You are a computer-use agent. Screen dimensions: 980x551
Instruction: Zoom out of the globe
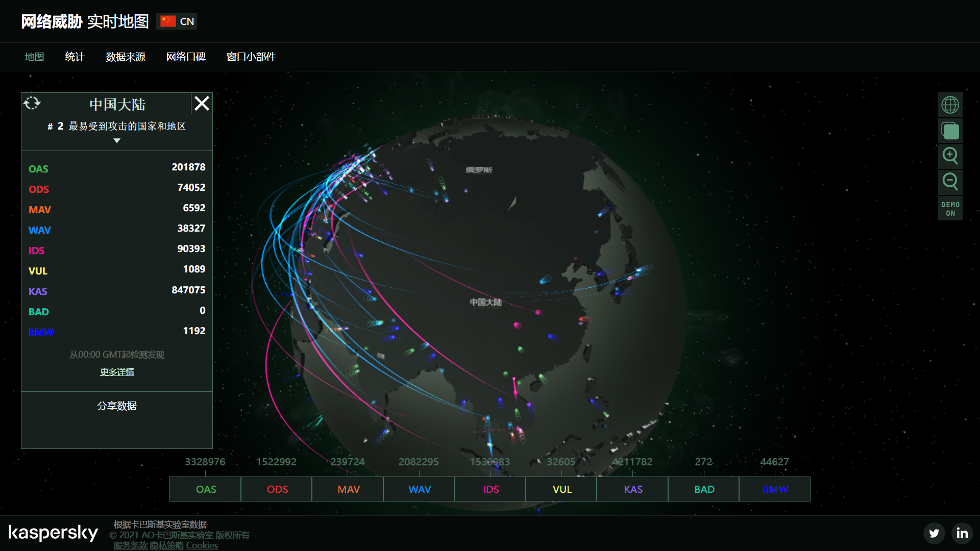[950, 182]
